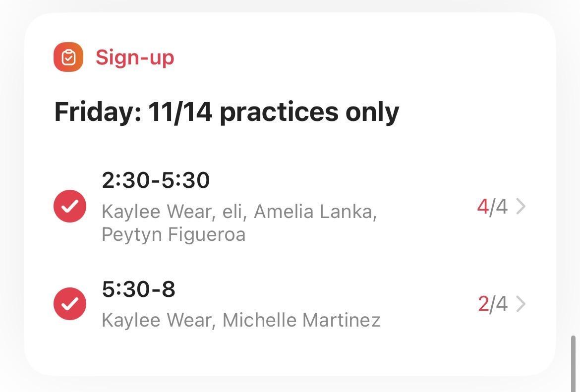Select the 5:30-8 time label
580x392 pixels.
[x=138, y=289]
